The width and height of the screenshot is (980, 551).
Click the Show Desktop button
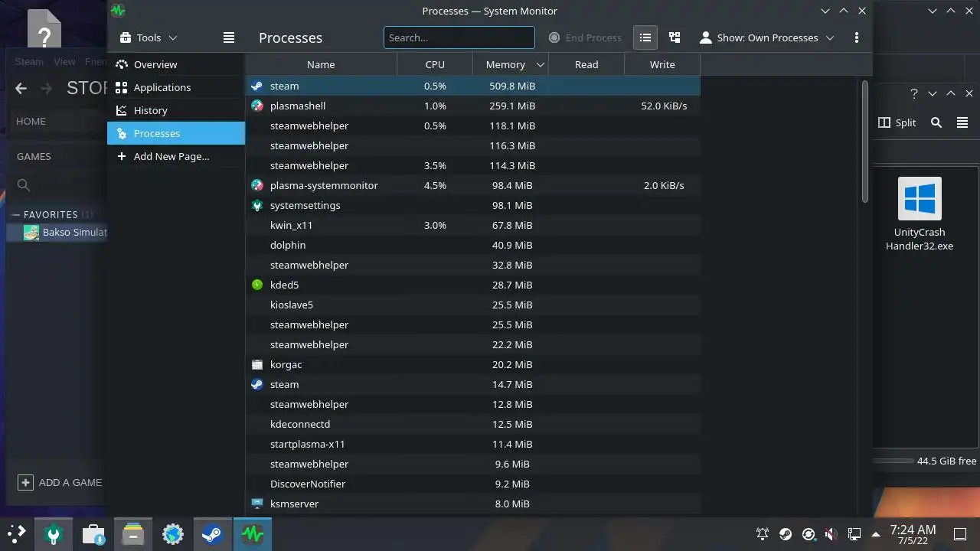coord(960,534)
